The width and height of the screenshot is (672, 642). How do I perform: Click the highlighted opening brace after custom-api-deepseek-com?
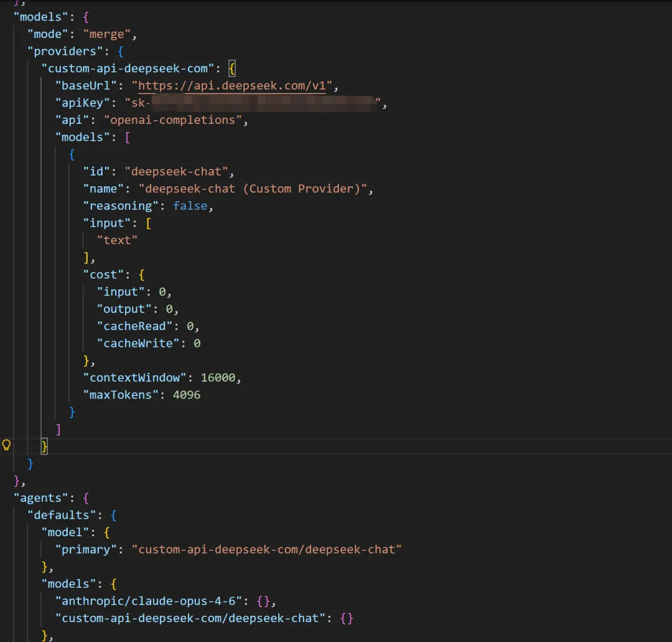(231, 68)
